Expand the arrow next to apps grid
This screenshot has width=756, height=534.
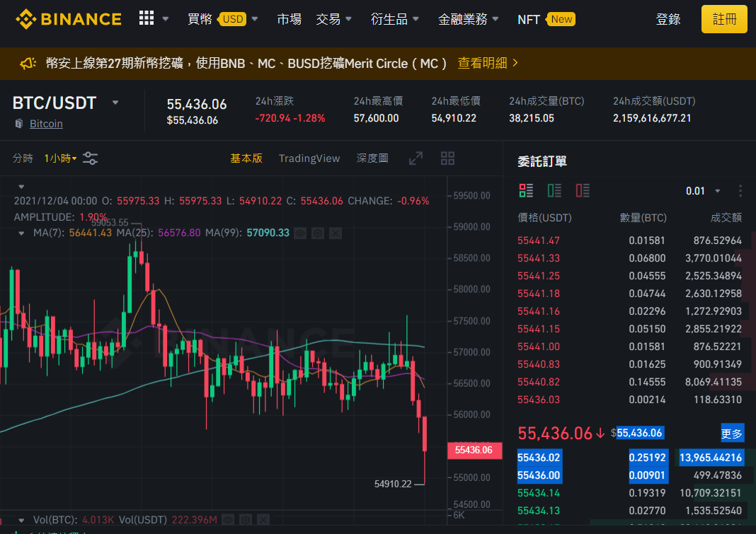pos(166,19)
